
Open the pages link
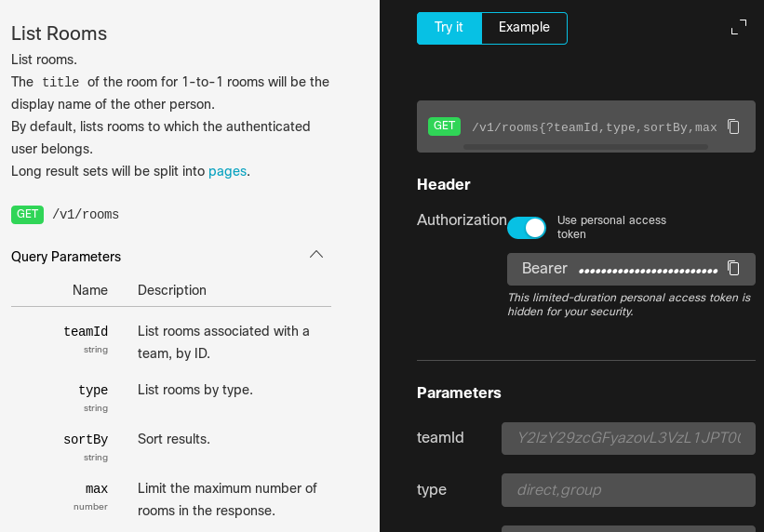227,171
